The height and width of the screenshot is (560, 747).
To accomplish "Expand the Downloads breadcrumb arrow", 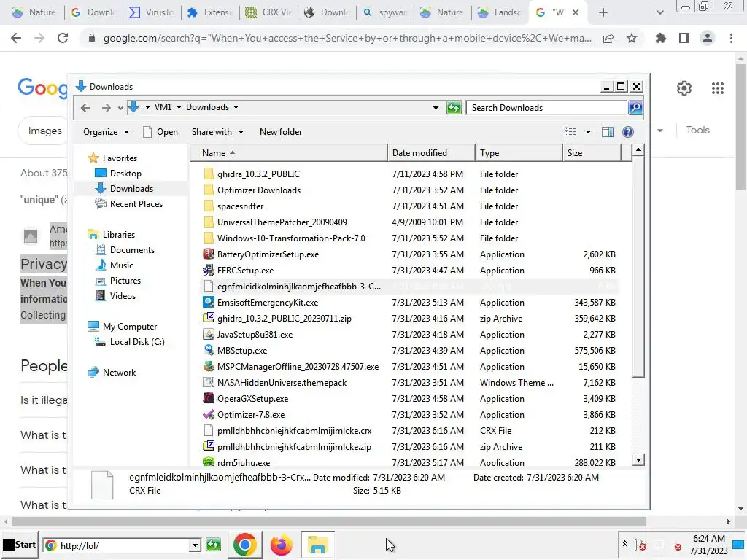I will (x=236, y=108).
